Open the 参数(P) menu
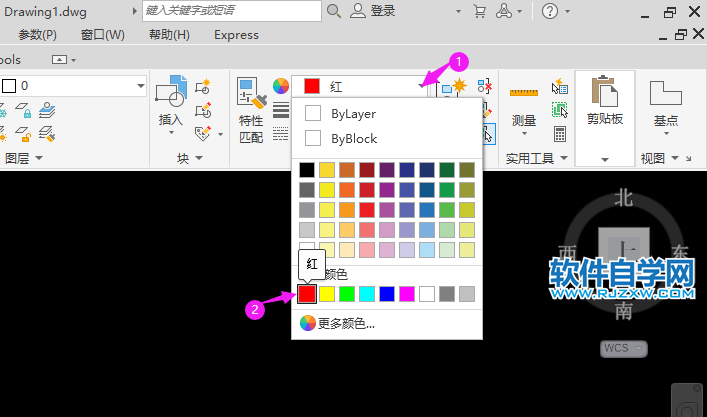707x417 pixels. 37,35
